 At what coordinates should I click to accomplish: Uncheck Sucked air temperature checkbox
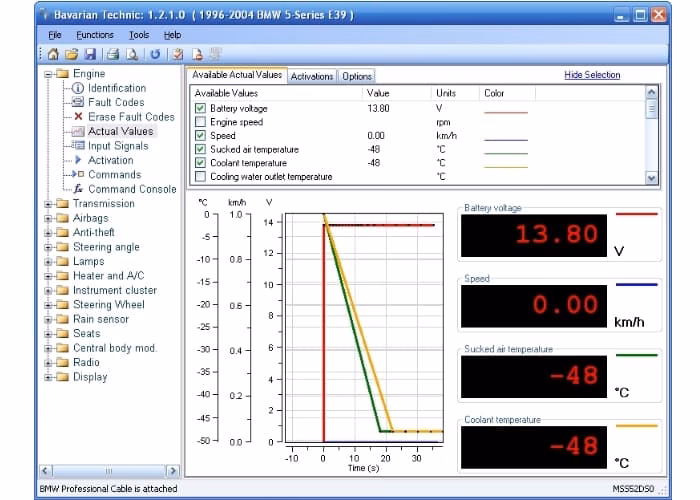point(200,149)
